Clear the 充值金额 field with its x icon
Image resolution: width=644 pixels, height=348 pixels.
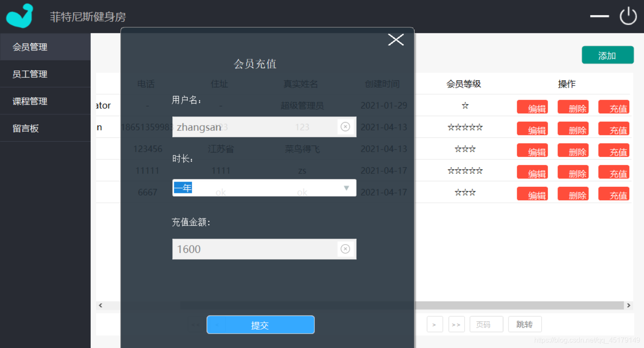tap(345, 249)
